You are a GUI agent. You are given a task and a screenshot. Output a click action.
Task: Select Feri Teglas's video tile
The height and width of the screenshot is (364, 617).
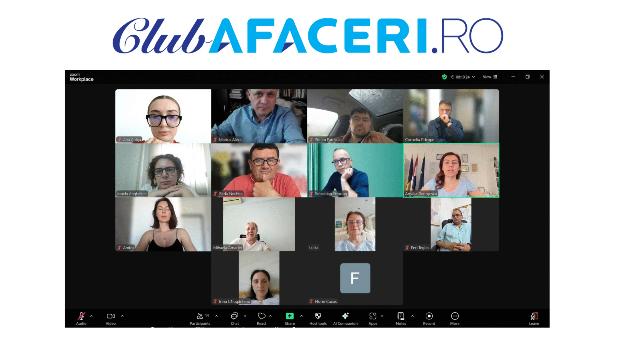coord(451,225)
